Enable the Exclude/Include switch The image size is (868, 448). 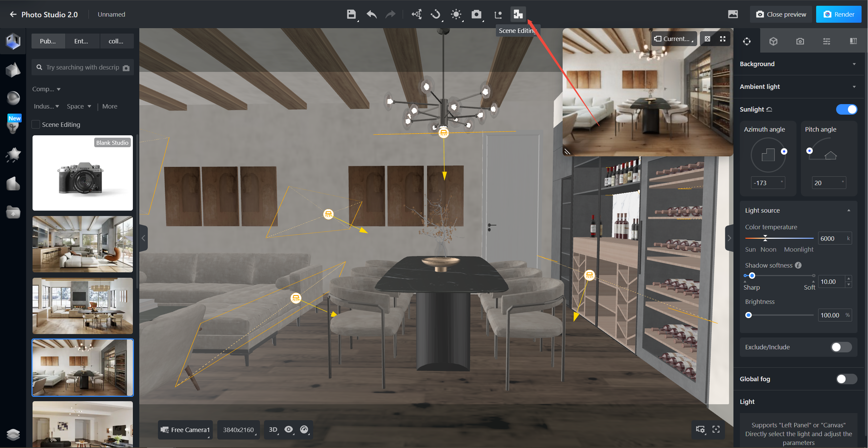pyautogui.click(x=841, y=347)
